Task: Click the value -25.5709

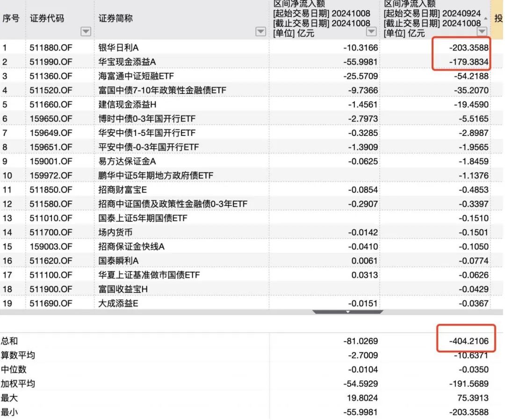Action: pyautogui.click(x=361, y=76)
